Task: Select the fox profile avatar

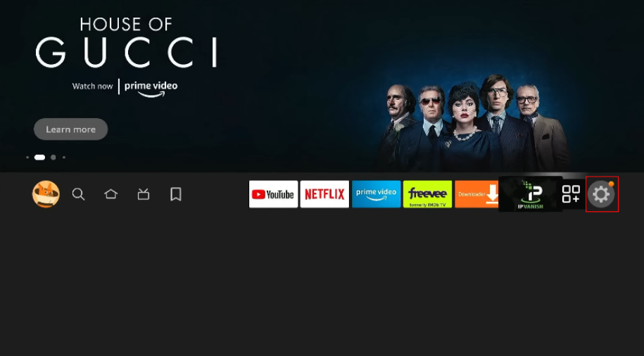Action: click(x=46, y=193)
